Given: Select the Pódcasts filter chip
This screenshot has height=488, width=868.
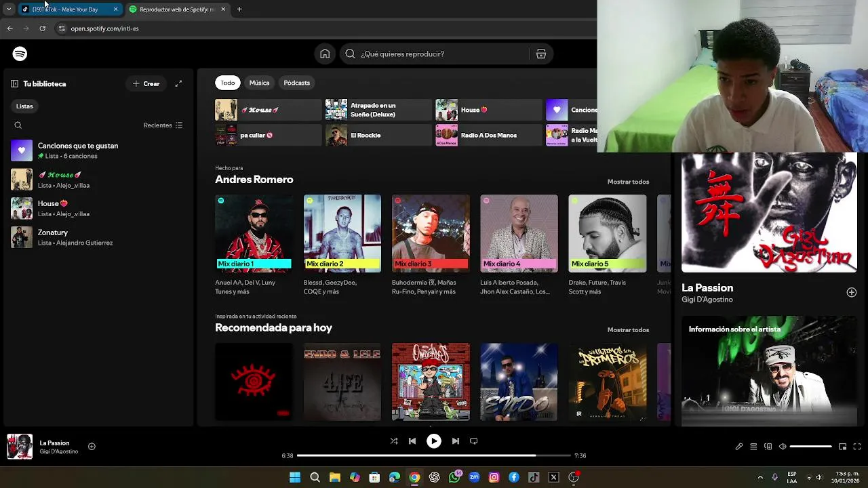Looking at the screenshot, I should pyautogui.click(x=296, y=83).
